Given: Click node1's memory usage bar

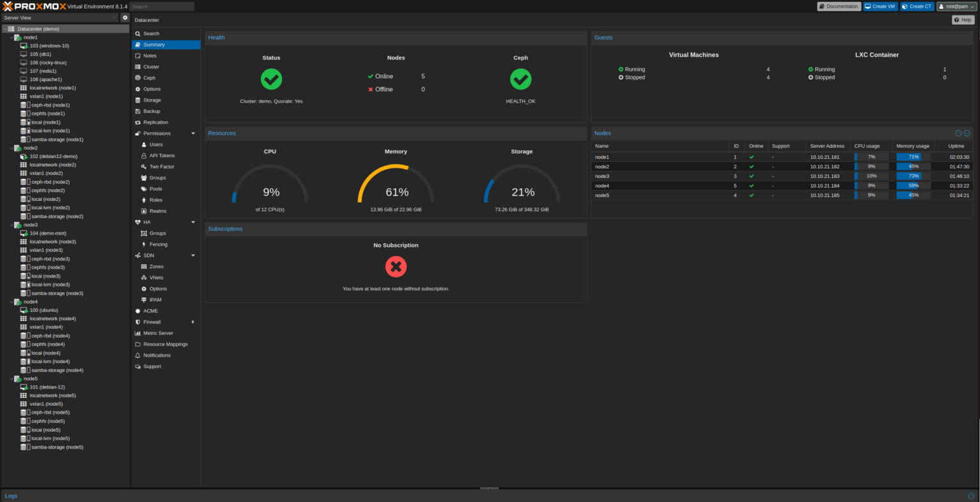Looking at the screenshot, I should [x=912, y=157].
